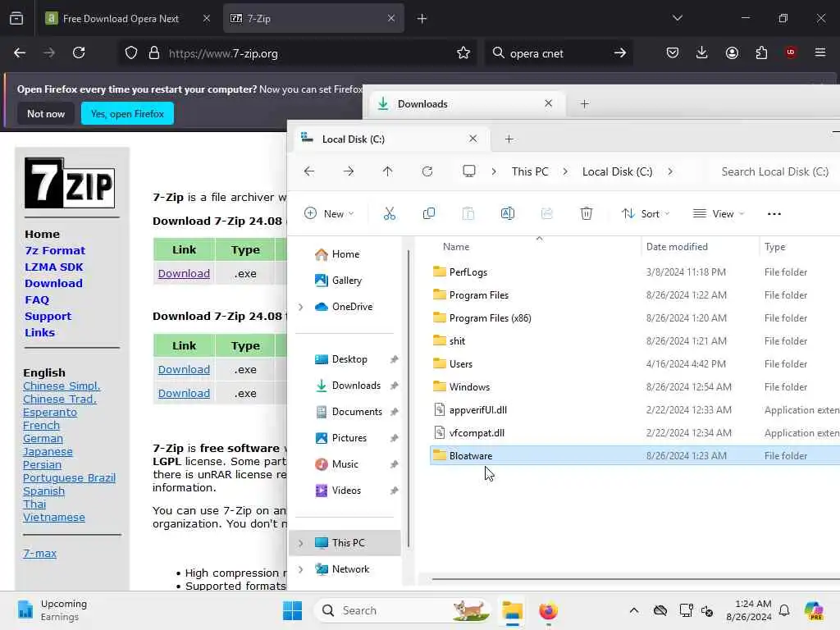Viewport: 840px width, 630px height.
Task: Open Desktop in Quick access
Action: point(348,359)
